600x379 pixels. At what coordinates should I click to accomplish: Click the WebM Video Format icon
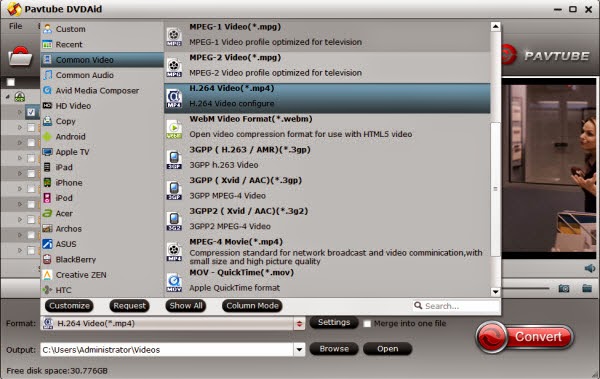click(x=174, y=129)
